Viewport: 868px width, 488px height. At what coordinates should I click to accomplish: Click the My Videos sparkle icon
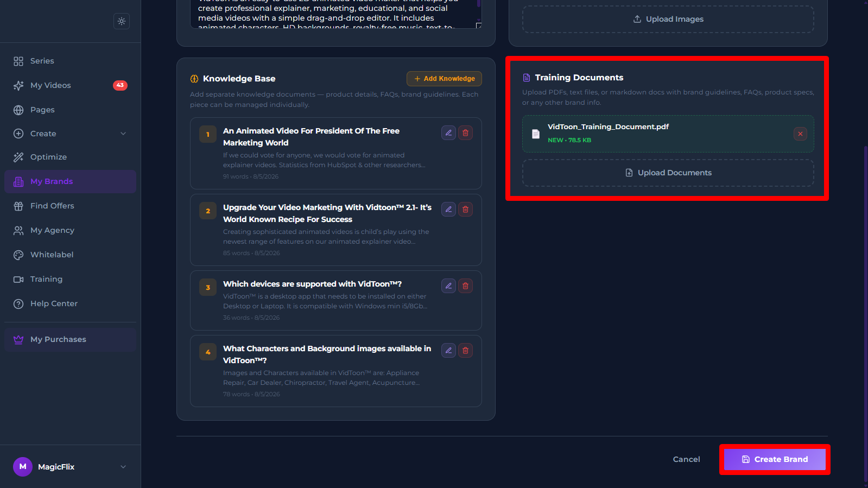[x=18, y=85]
